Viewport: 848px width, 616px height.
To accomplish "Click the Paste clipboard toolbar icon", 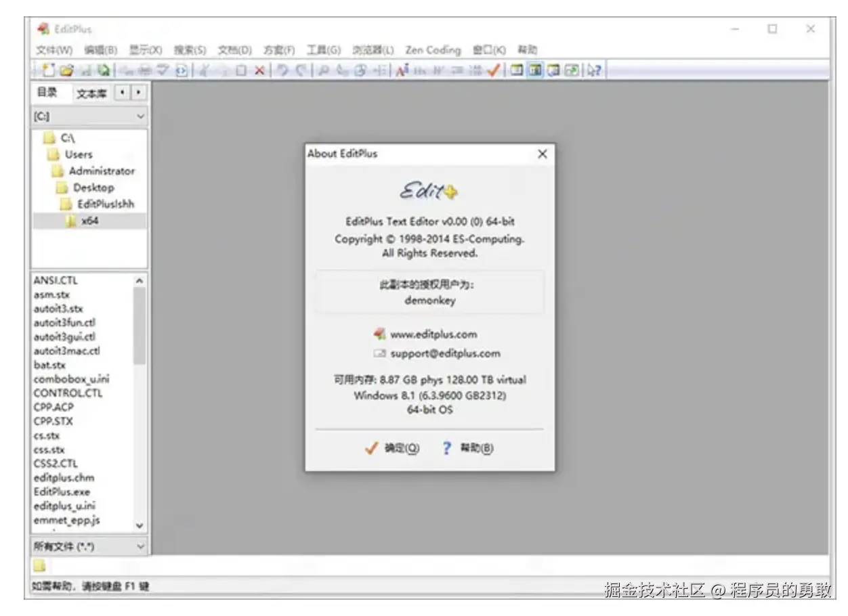I will pyautogui.click(x=240, y=70).
